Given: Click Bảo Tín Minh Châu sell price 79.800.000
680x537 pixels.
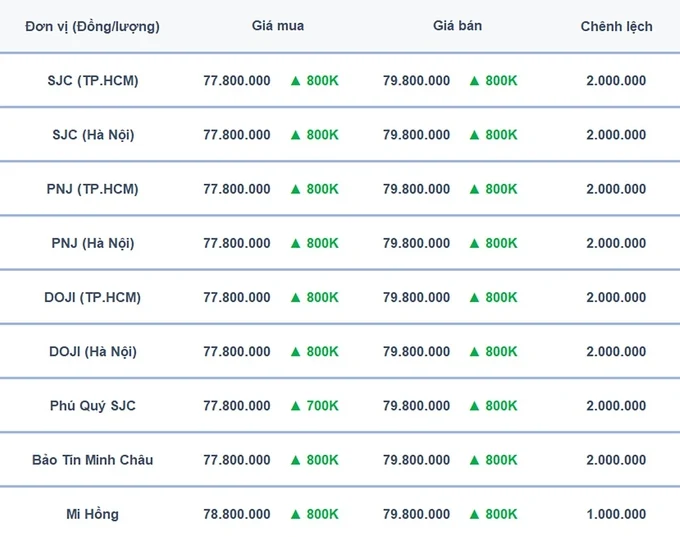Looking at the screenshot, I should tap(416, 460).
